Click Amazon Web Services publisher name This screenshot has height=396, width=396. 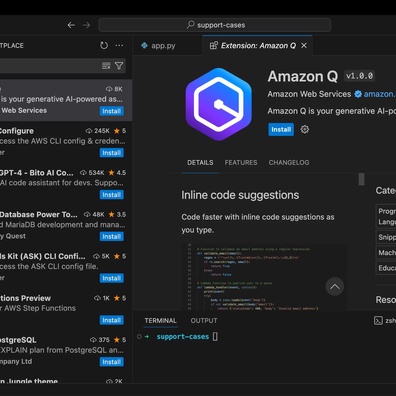309,94
